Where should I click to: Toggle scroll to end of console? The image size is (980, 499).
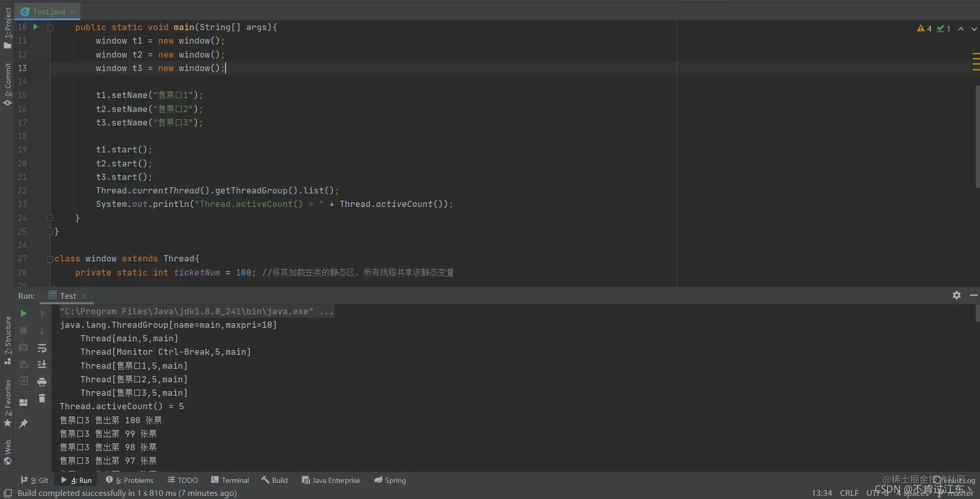42,365
